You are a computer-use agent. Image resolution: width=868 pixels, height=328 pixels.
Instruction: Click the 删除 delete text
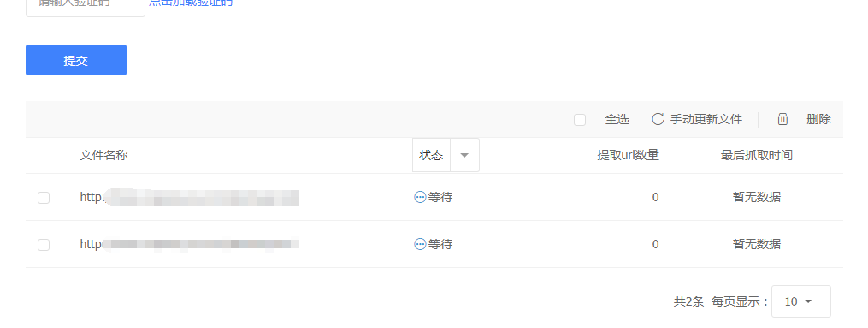(x=818, y=119)
